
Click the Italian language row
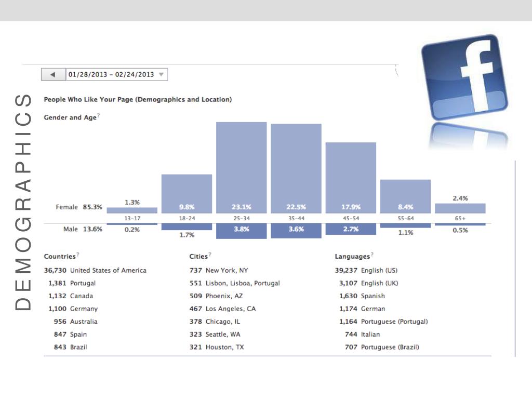(x=362, y=335)
